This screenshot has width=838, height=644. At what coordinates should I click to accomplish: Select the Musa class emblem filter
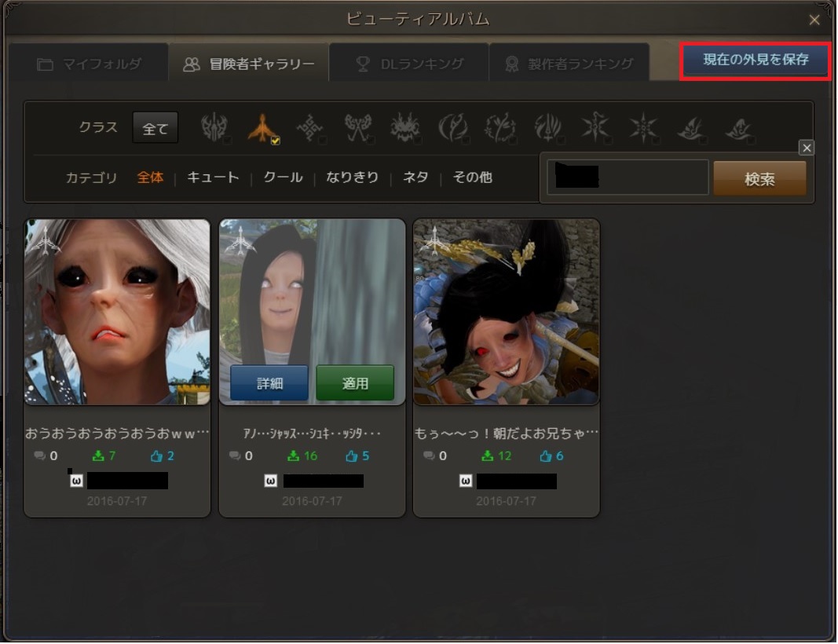point(452,127)
